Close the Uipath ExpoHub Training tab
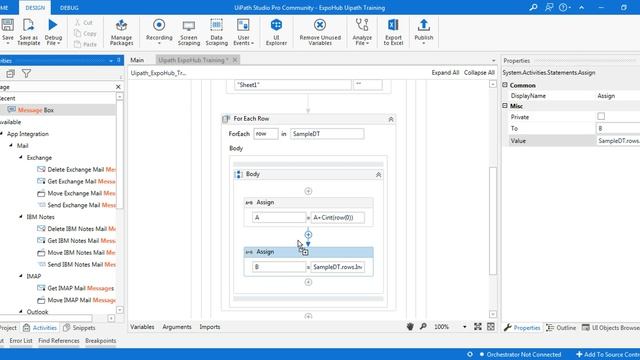The height and width of the screenshot is (360, 640). click(235, 60)
